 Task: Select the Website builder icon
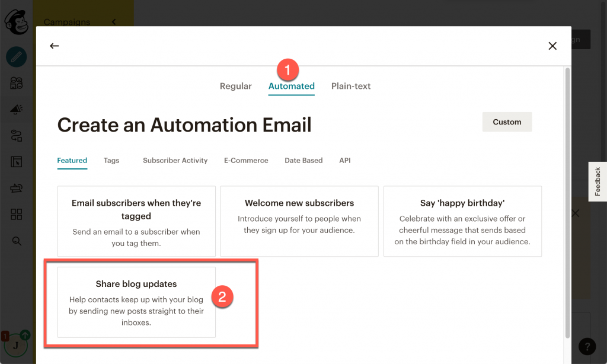pyautogui.click(x=16, y=161)
